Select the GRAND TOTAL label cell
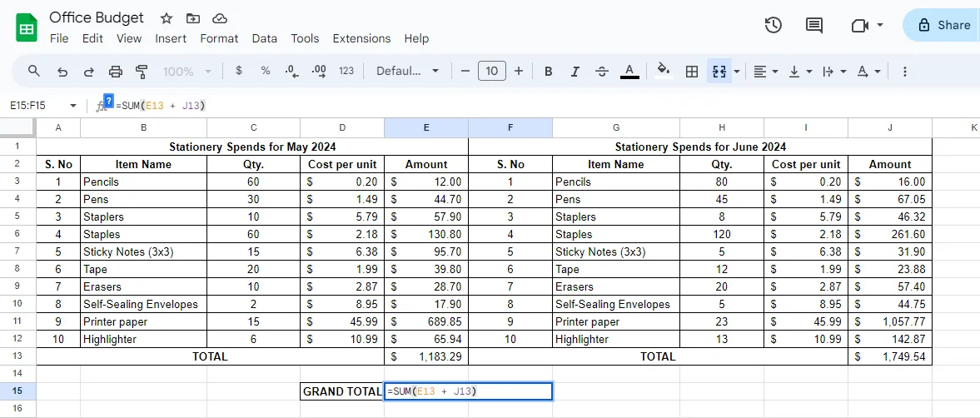 click(342, 391)
